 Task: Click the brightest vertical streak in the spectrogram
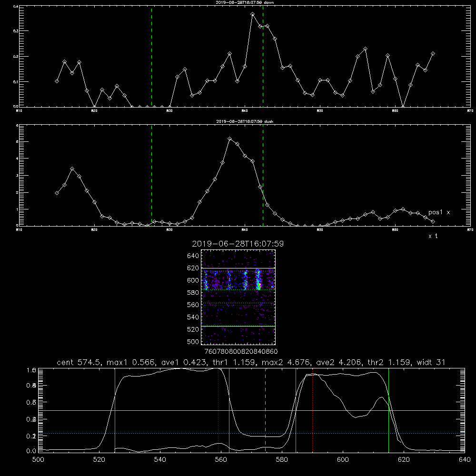click(258, 279)
